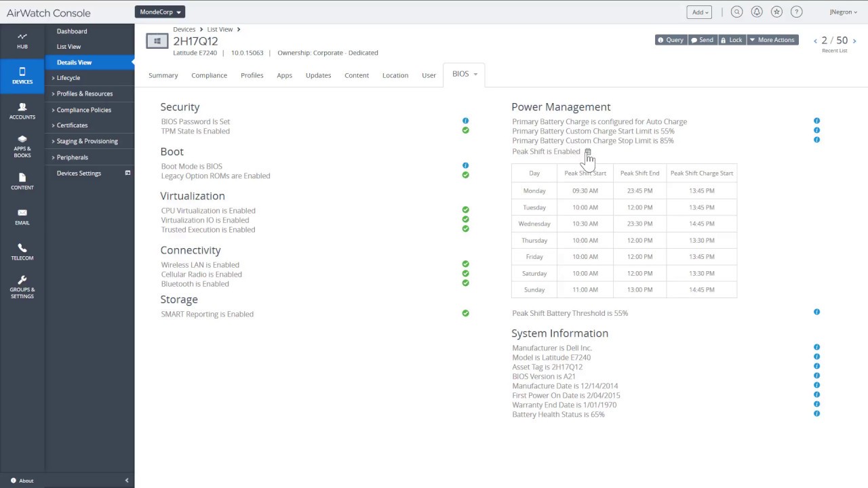
Task: Switch to the Summary tab
Action: [x=163, y=75]
